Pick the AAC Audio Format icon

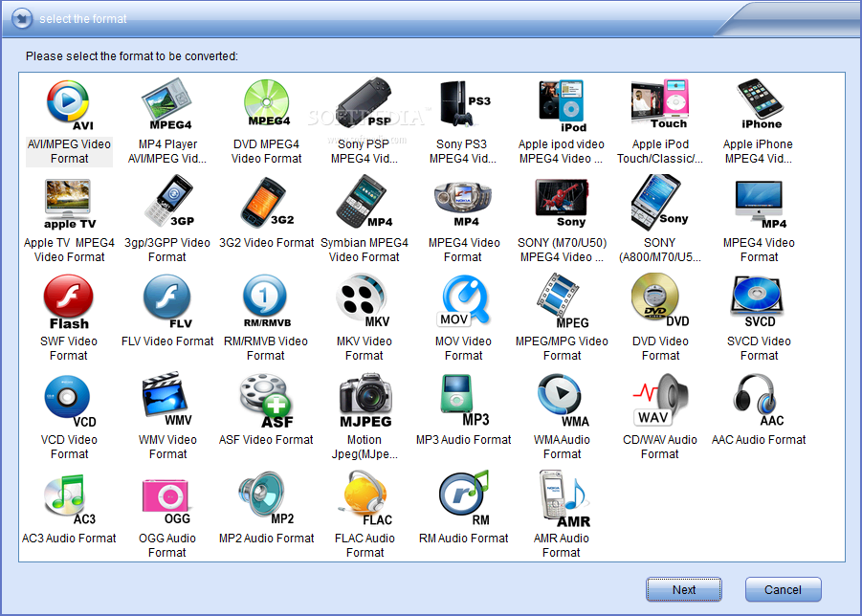(x=758, y=401)
